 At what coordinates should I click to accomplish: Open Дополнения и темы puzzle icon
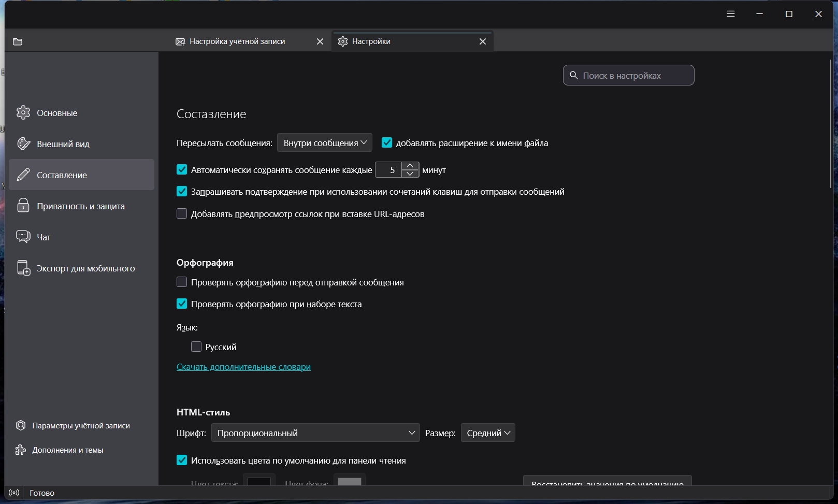coord(21,450)
